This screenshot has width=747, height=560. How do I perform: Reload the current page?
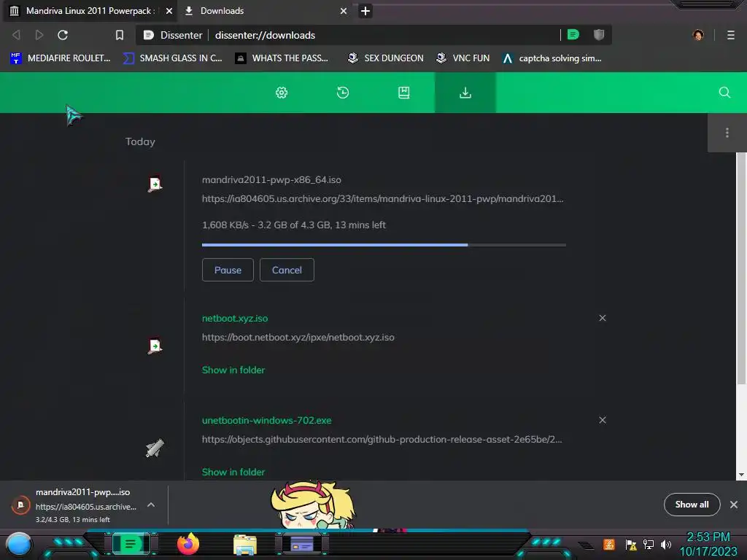63,35
